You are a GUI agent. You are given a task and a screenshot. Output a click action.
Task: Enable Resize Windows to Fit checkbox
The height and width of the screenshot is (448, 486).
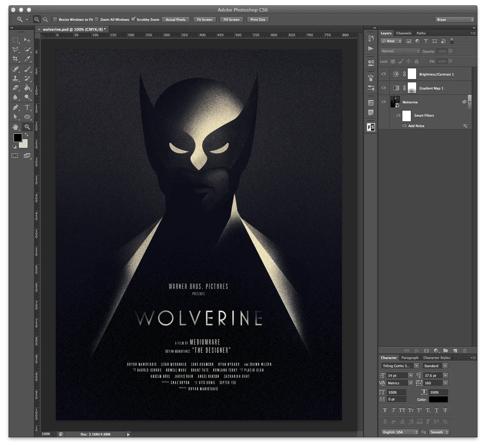pyautogui.click(x=55, y=19)
